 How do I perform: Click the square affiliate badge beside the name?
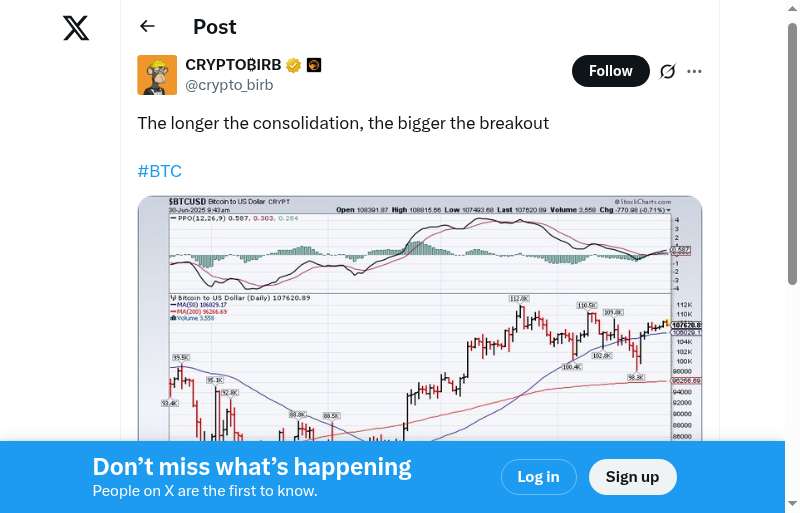coord(313,66)
